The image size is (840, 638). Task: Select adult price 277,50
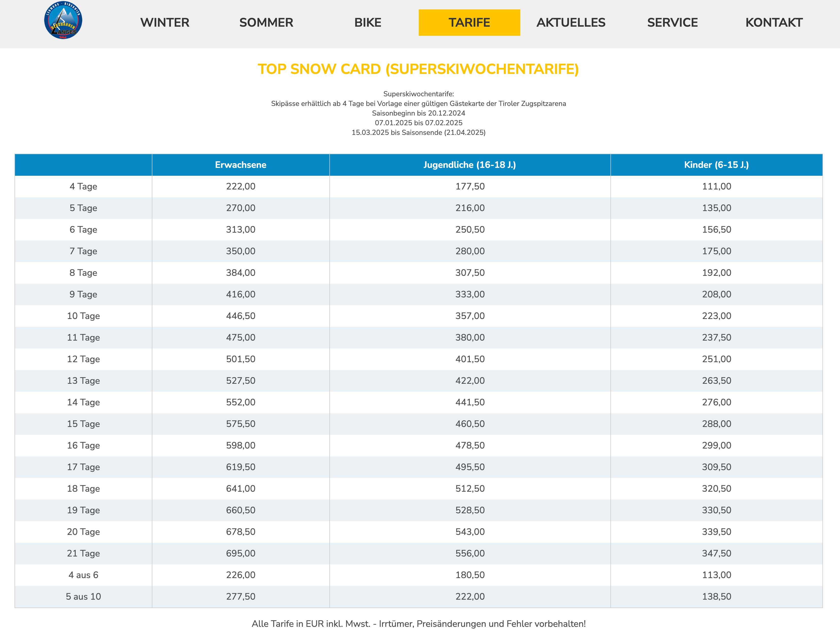tap(241, 597)
